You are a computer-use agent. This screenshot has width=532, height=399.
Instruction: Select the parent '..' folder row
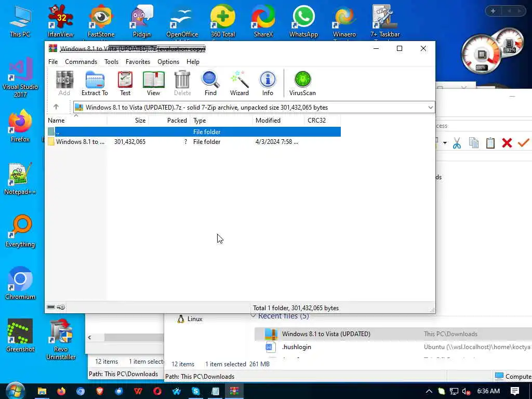pyautogui.click(x=193, y=131)
